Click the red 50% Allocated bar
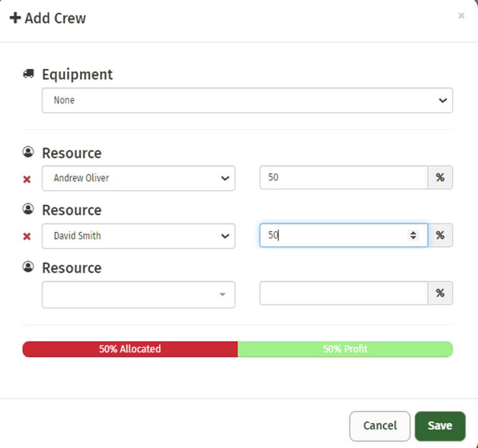This screenshot has height=448, width=478. [130, 349]
